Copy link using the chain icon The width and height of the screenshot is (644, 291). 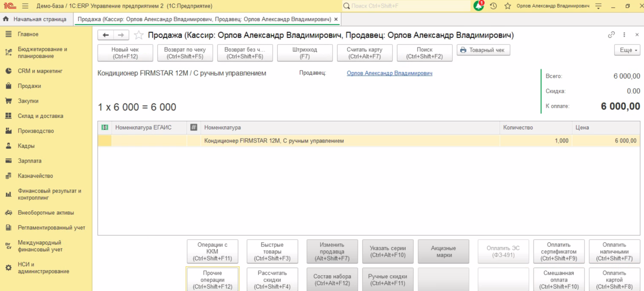click(611, 35)
